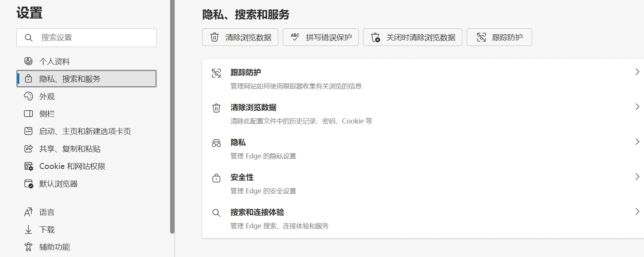Viewport: 644px width, 257px height.
Task: Select 启动、主页和新建选项卡页 in sidebar
Action: (85, 131)
